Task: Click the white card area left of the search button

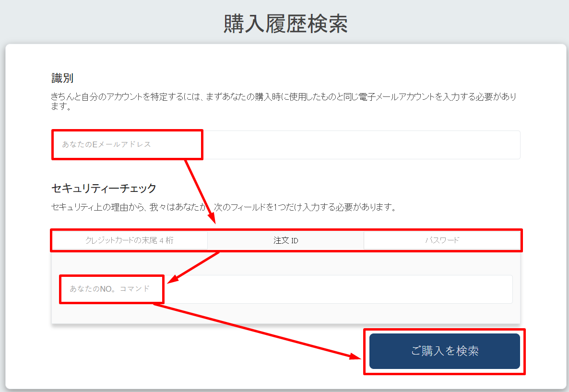Action: (192, 365)
